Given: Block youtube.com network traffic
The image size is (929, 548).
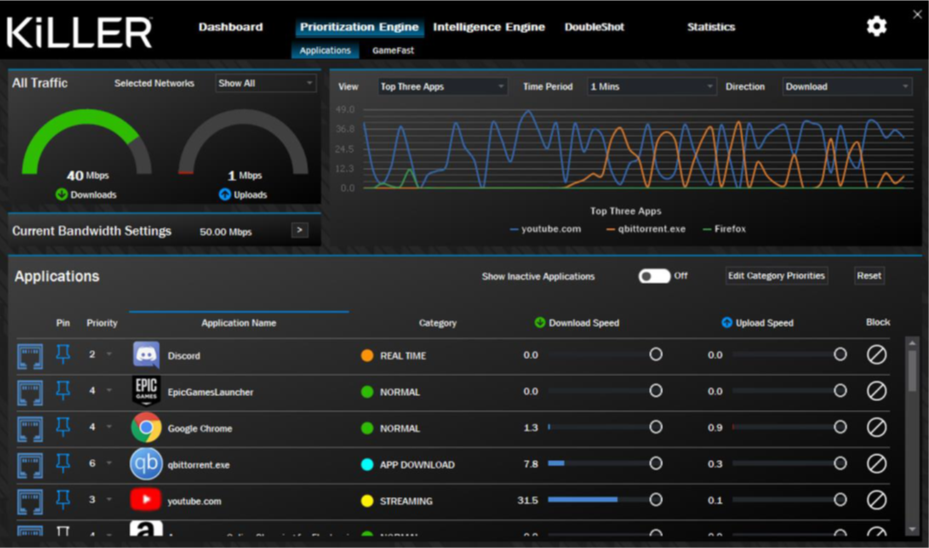Looking at the screenshot, I should pos(877,500).
